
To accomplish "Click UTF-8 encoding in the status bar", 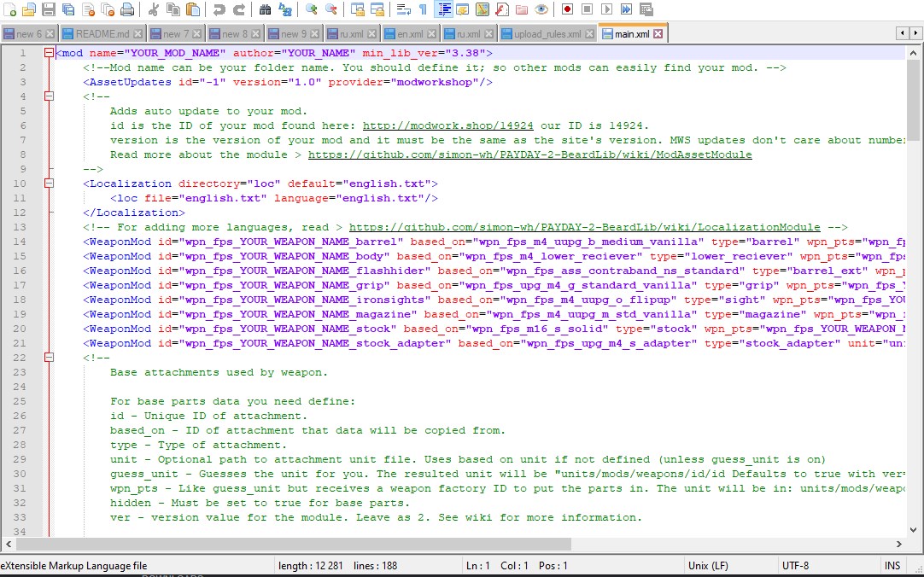I will pyautogui.click(x=796, y=566).
